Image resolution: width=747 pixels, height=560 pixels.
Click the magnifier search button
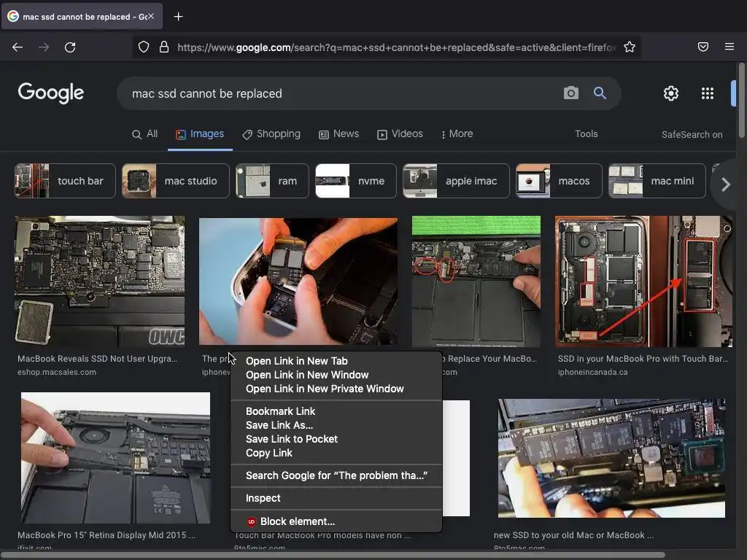point(600,93)
